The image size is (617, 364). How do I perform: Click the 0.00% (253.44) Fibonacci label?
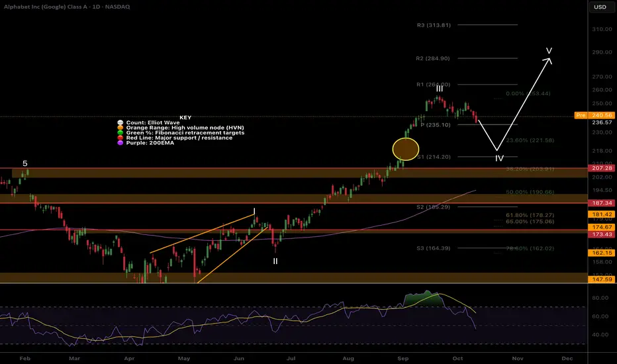coord(528,94)
